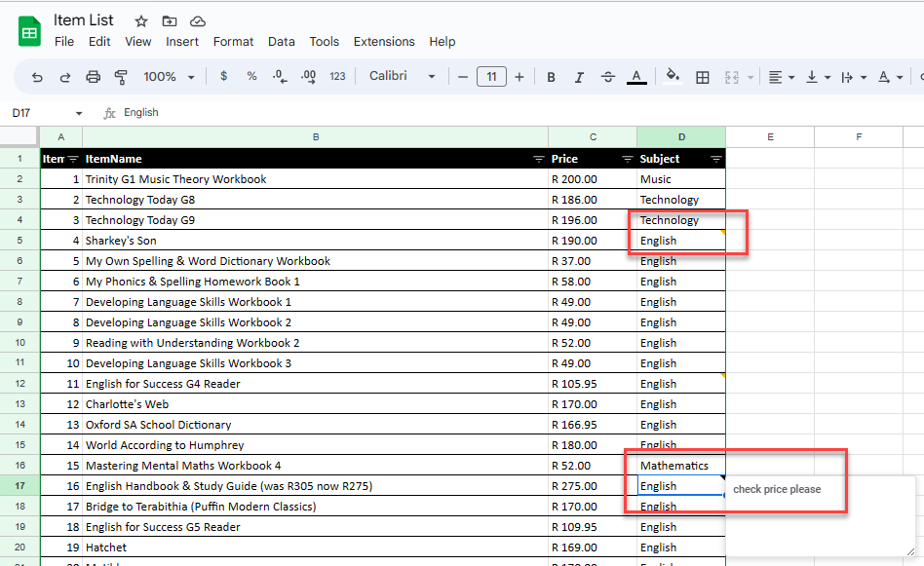
Task: Open the Data menu
Action: (281, 41)
